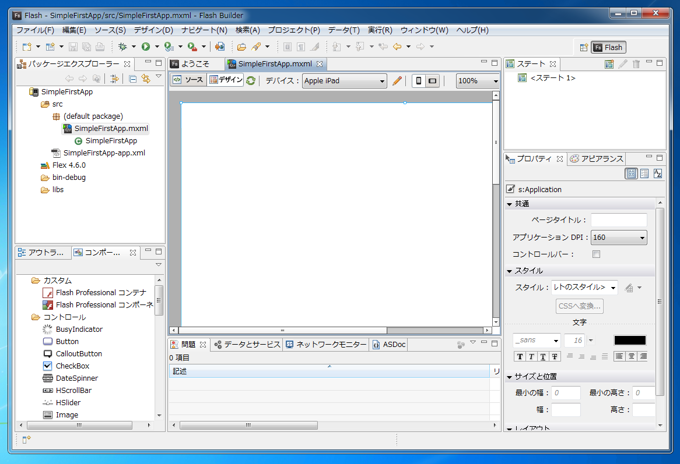Open the ネットワークモニター tab
680x464 pixels.
[x=326, y=345]
